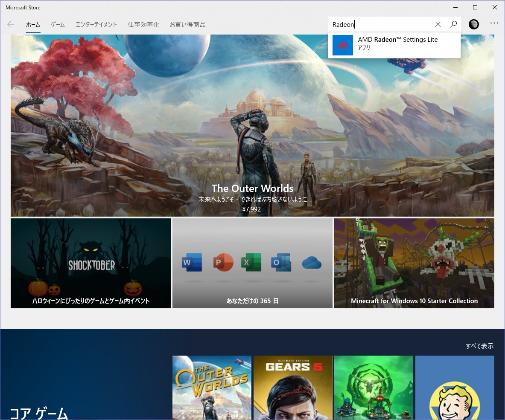Image resolution: width=505 pixels, height=420 pixels.
Task: Click the back navigation arrow
Action: [10, 24]
